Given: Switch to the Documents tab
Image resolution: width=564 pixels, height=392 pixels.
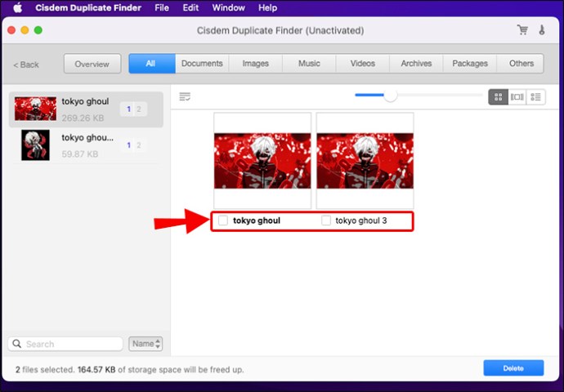Looking at the screenshot, I should [x=202, y=64].
